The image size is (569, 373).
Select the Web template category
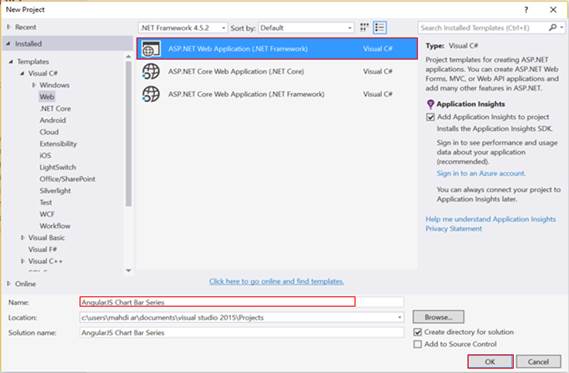click(x=47, y=97)
